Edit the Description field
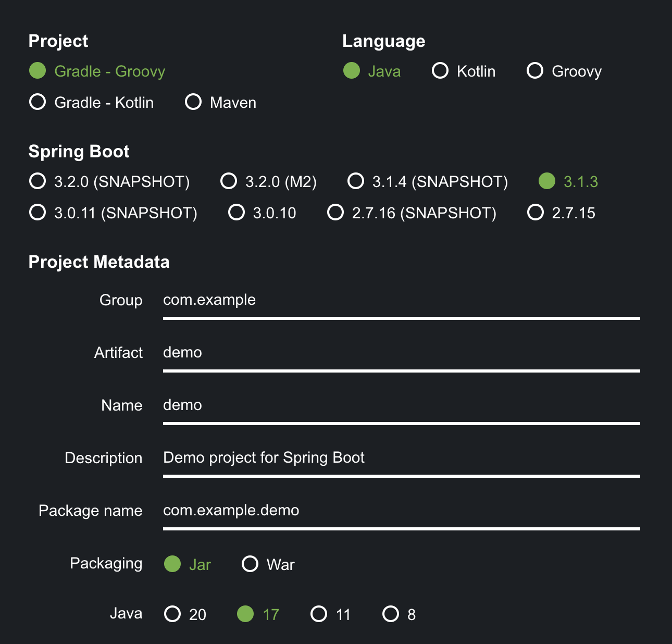 402,459
